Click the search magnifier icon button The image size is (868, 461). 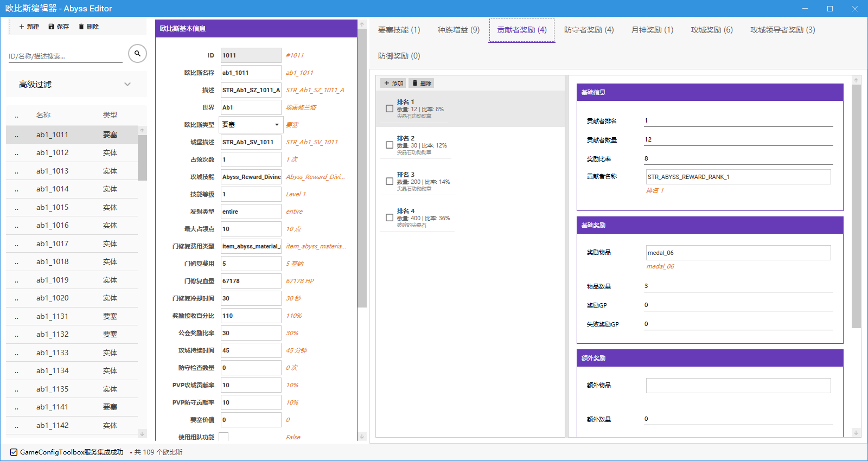click(137, 53)
